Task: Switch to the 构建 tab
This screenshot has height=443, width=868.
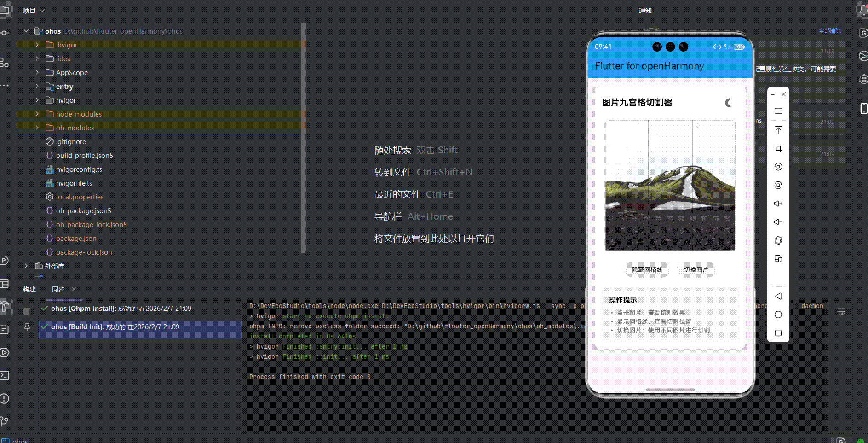Action: point(29,289)
